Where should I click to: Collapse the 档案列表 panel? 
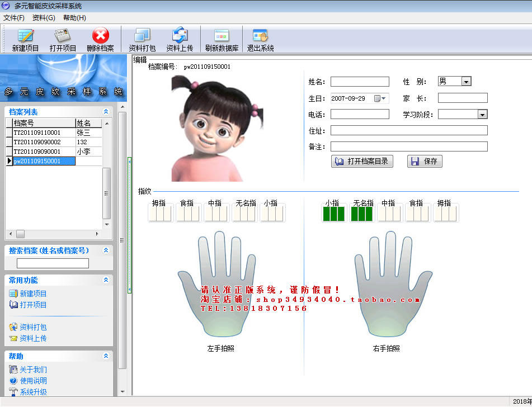106,112
